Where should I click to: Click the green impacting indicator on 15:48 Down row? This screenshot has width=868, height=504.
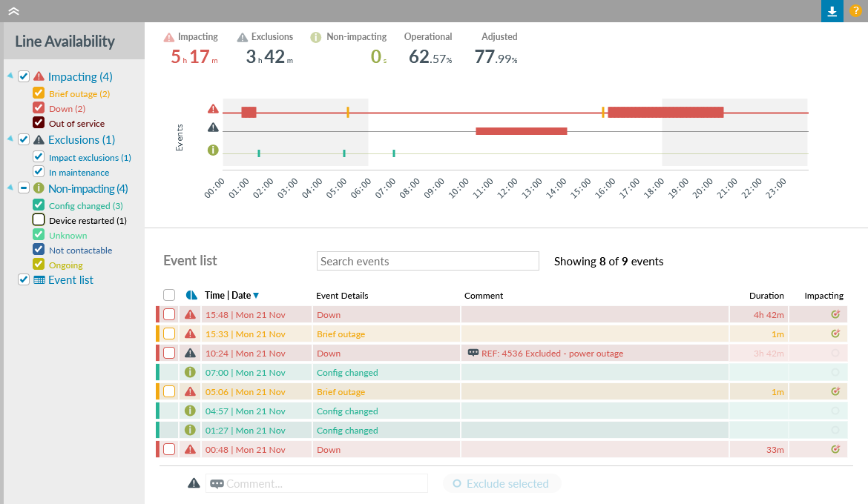click(x=835, y=314)
